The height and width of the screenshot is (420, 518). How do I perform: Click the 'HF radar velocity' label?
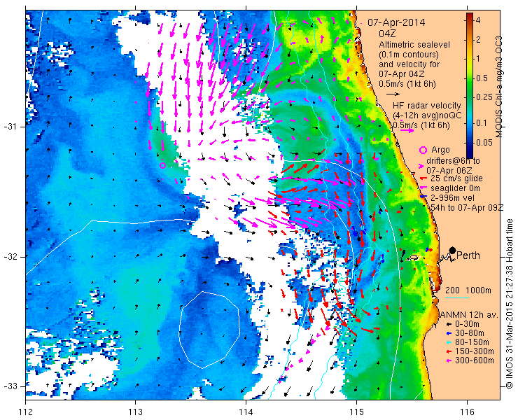pyautogui.click(x=426, y=106)
